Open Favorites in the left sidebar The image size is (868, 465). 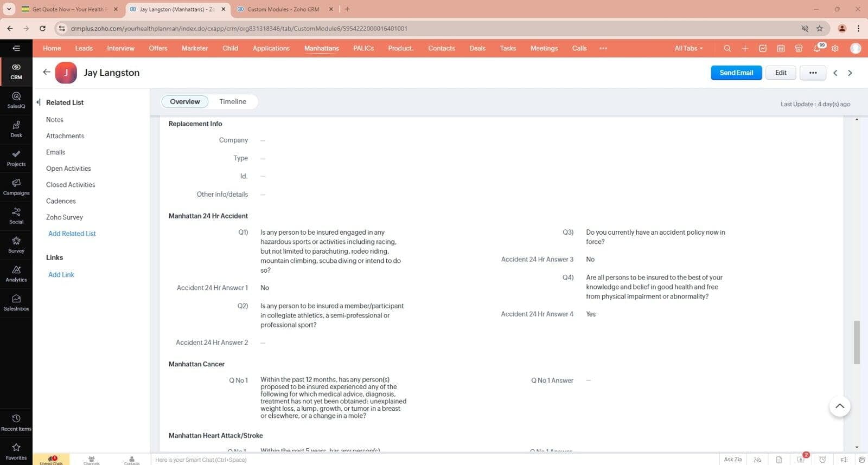coord(16,451)
